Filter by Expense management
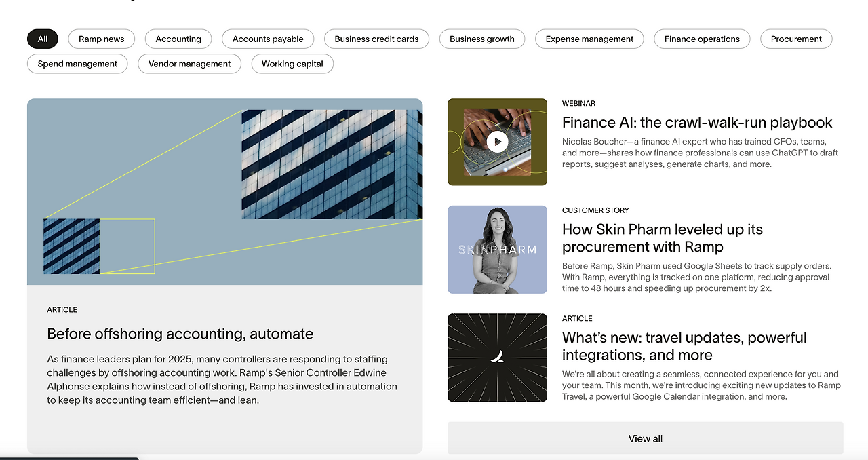The height and width of the screenshot is (460, 868). pyautogui.click(x=589, y=39)
